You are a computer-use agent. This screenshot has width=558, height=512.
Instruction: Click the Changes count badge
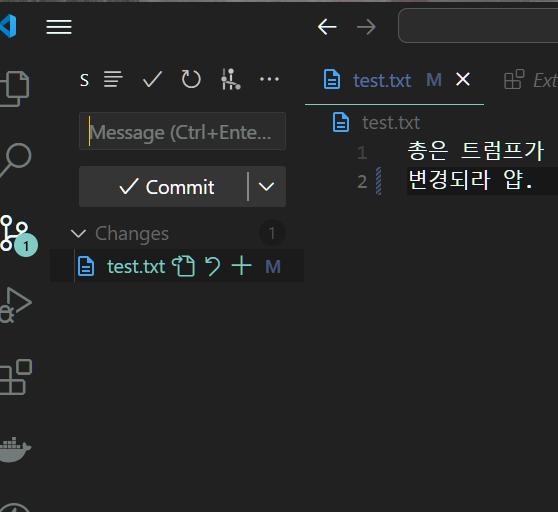pos(272,233)
